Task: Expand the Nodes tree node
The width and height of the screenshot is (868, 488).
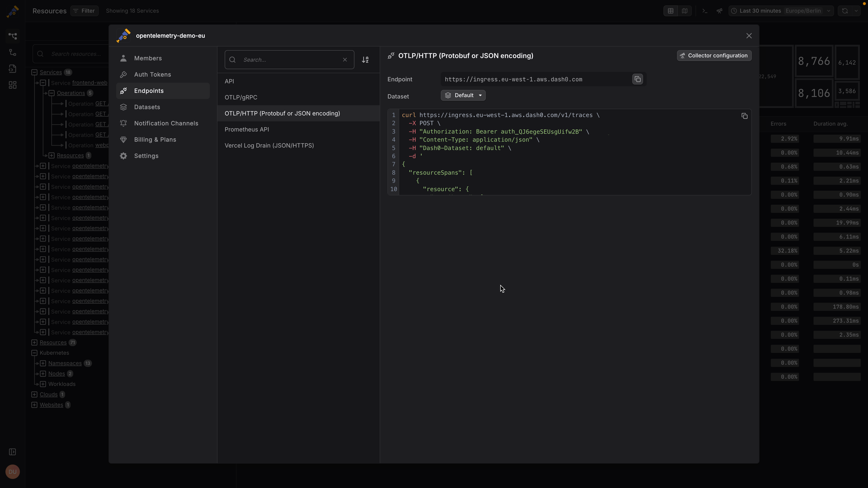Action: (43, 373)
